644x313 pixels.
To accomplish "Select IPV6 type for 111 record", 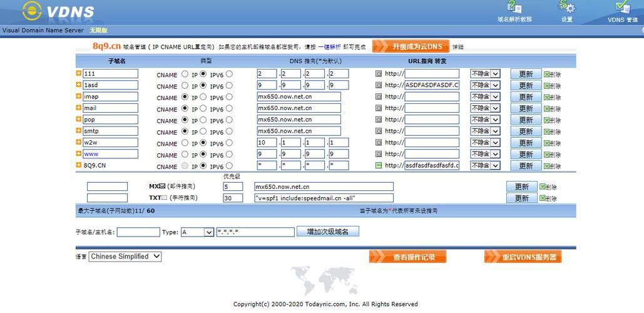I will [229, 74].
